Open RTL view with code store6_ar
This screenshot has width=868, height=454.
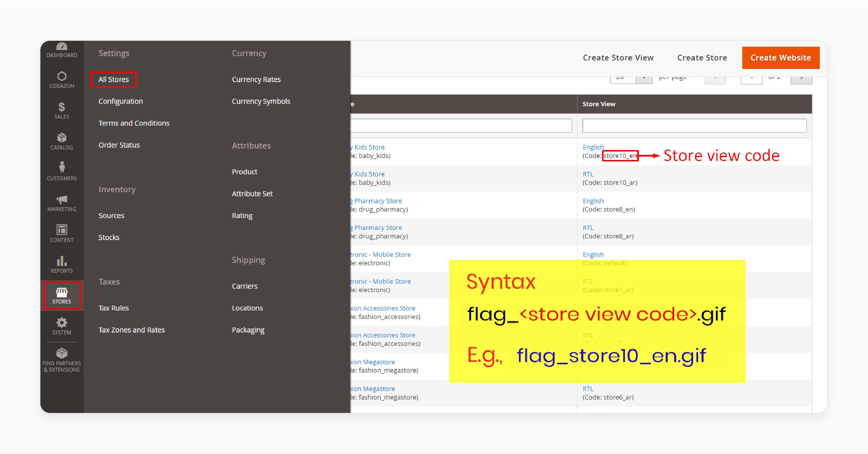588,389
